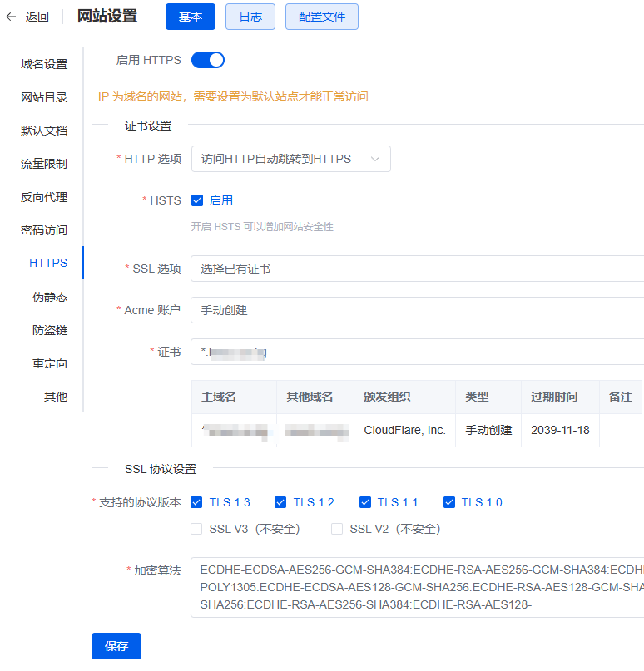The width and height of the screenshot is (644, 671).
Task: Open the 配置文件 tab
Action: click(322, 17)
